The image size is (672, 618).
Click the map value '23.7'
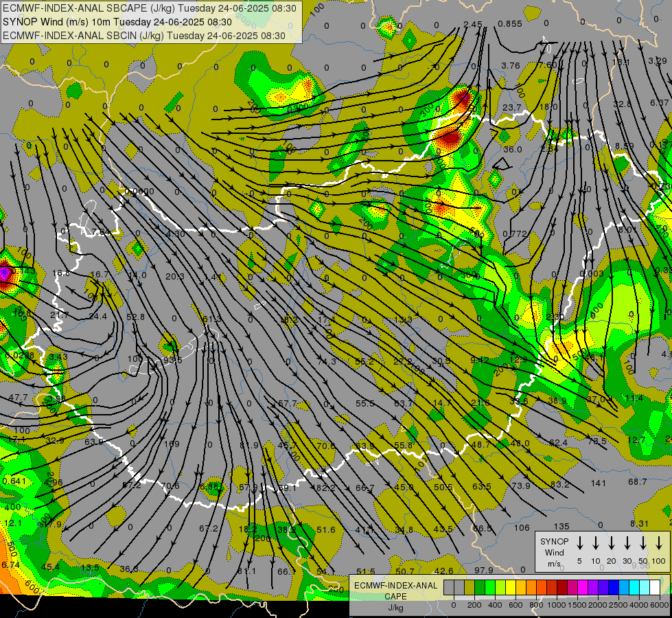point(511,107)
